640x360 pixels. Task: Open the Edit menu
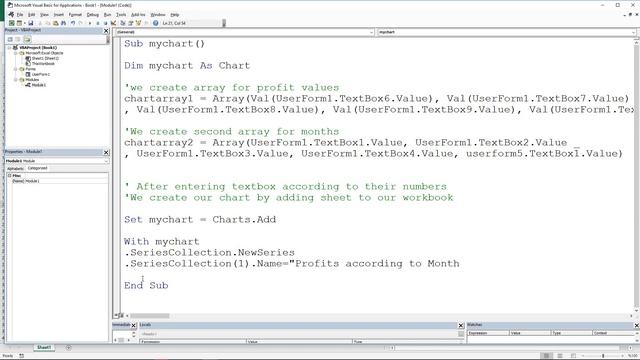31,15
